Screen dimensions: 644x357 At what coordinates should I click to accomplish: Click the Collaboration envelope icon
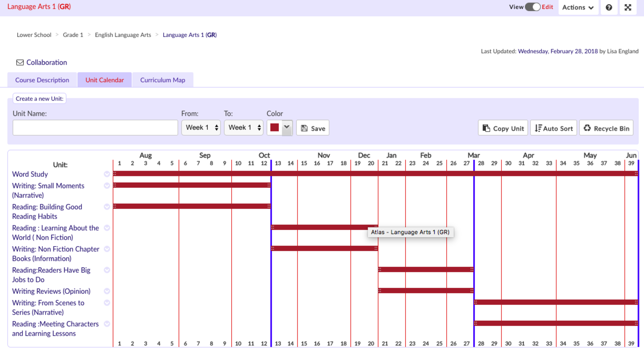click(x=20, y=63)
